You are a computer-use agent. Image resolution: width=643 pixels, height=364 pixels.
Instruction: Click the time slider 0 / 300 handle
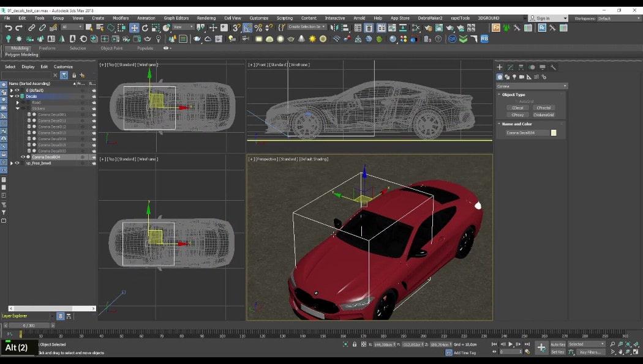point(29,325)
